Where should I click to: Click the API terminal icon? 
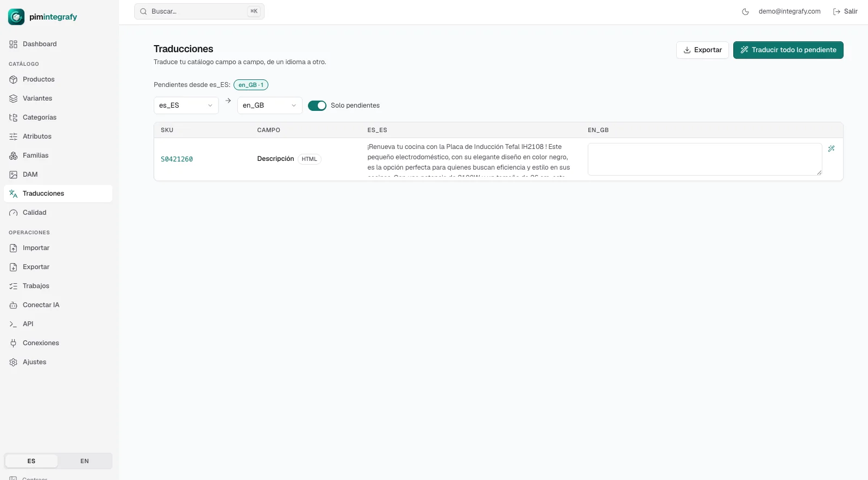14,324
